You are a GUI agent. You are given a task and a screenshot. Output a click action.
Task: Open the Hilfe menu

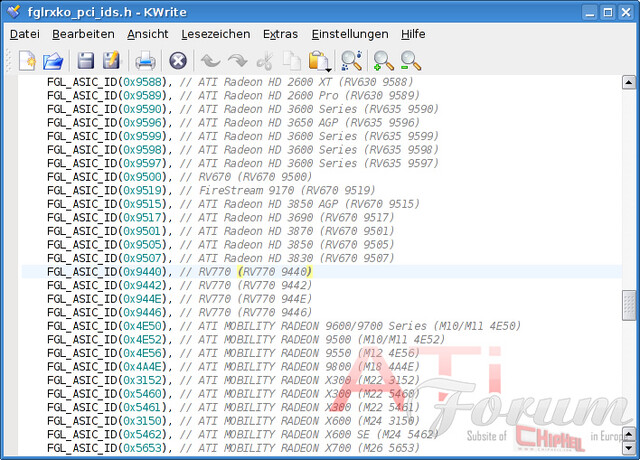click(413, 34)
